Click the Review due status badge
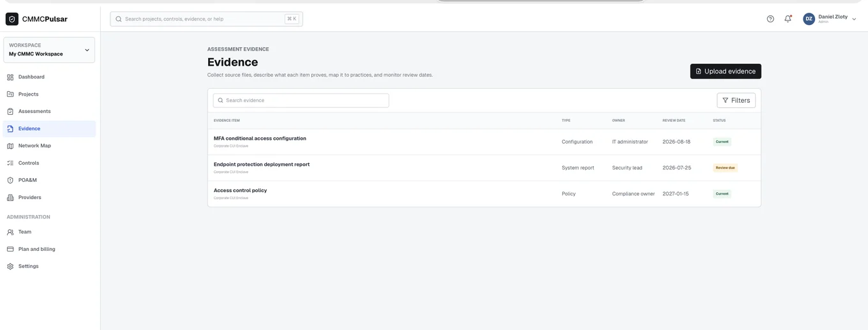868x330 pixels. pos(725,168)
